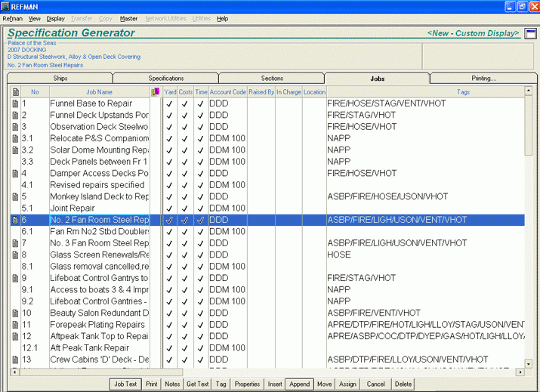Image resolution: width=540 pixels, height=392 pixels.
Task: Open the Printing tab
Action: pos(483,79)
